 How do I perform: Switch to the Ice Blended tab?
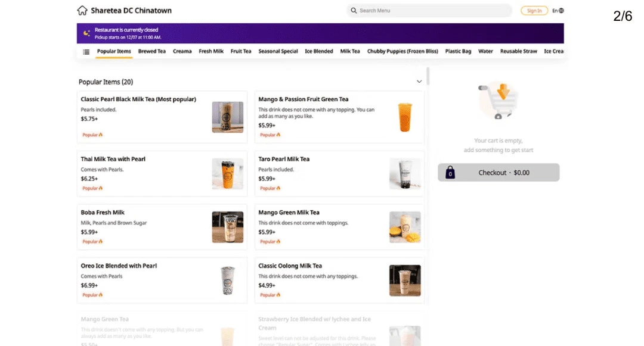coord(318,51)
